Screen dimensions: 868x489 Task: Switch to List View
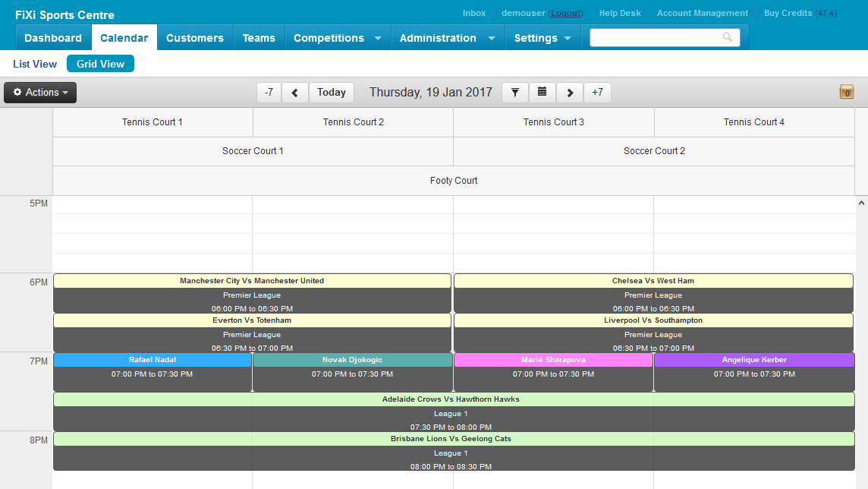coord(35,64)
